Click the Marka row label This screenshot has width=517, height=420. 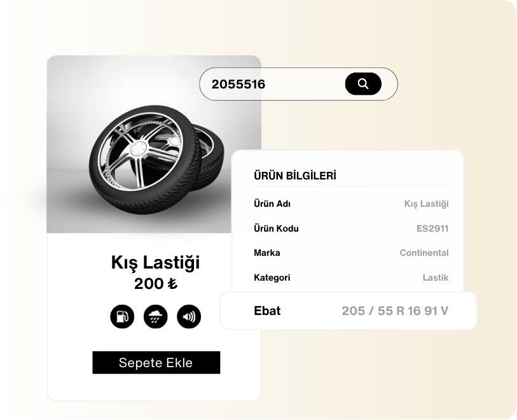266,253
